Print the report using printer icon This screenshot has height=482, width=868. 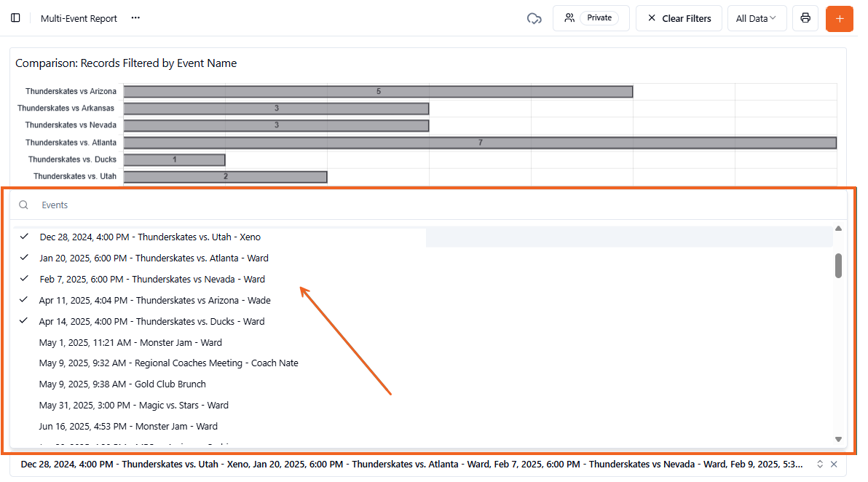point(805,18)
